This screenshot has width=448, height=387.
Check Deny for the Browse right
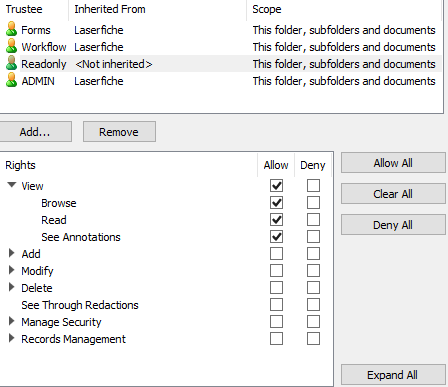(313, 203)
